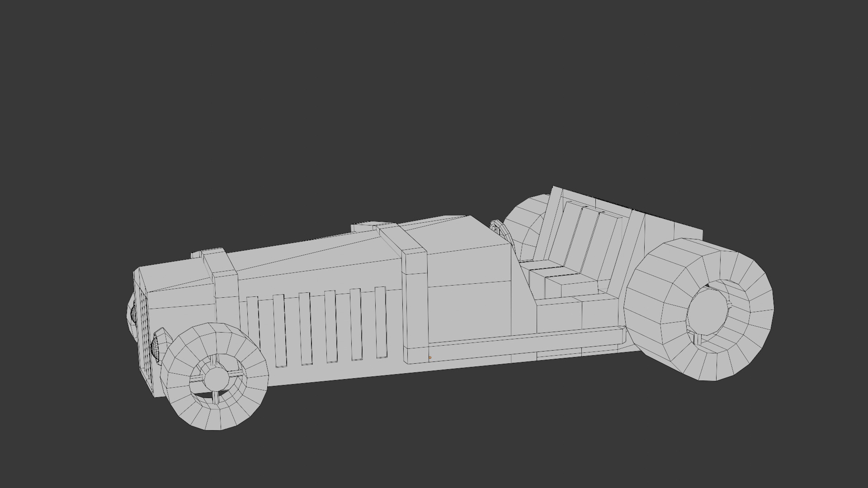Select the large rear right-side wheel
Image resolution: width=868 pixels, height=488 pixels.
click(699, 310)
